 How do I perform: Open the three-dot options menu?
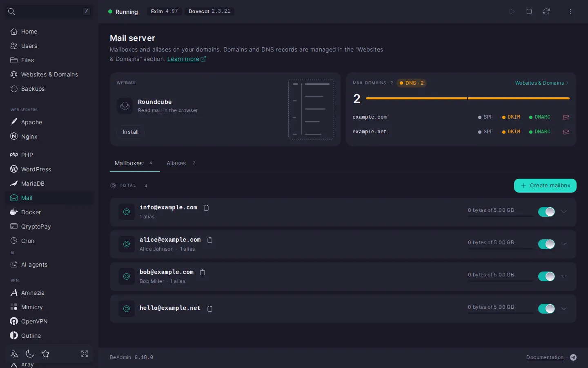click(x=570, y=11)
